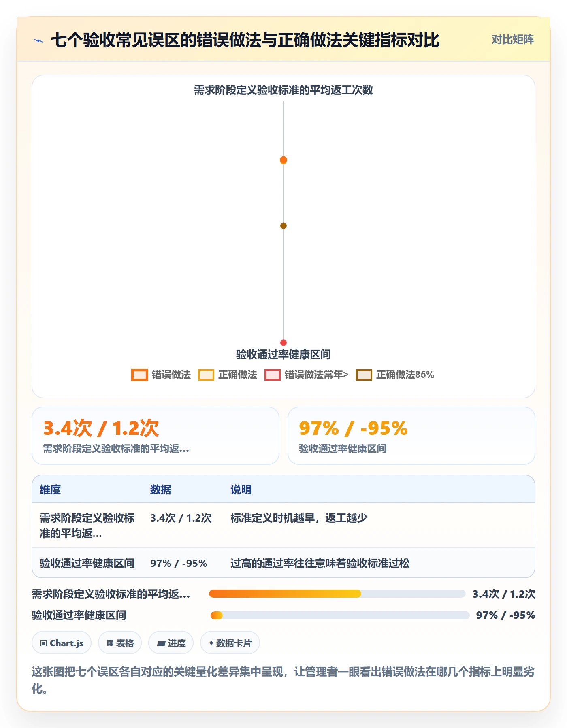The height and width of the screenshot is (728, 567).
Task: Open the 97% / -95% data card
Action: [x=411, y=436]
